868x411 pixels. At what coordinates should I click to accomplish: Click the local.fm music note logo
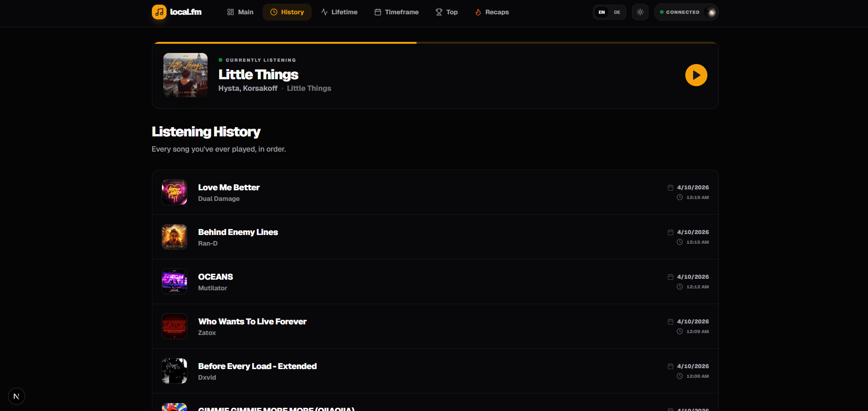point(159,12)
